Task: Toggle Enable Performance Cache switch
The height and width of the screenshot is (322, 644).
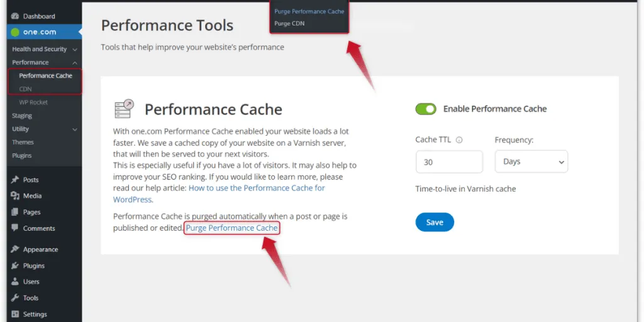Action: 426,109
